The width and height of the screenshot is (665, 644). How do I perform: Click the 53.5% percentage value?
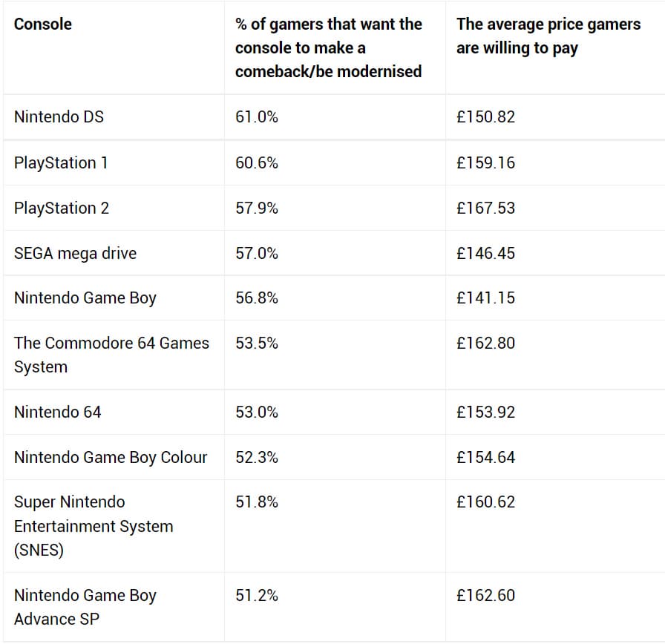257,344
